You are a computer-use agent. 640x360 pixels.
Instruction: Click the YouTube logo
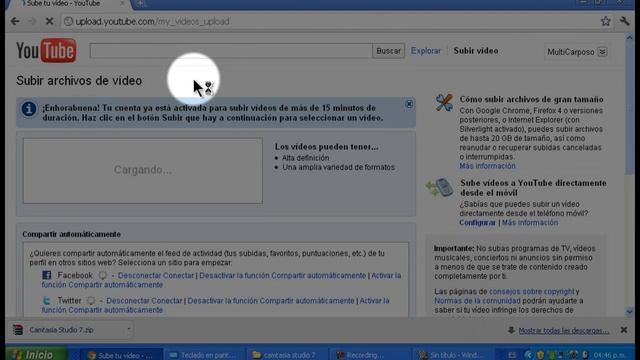click(x=46, y=51)
